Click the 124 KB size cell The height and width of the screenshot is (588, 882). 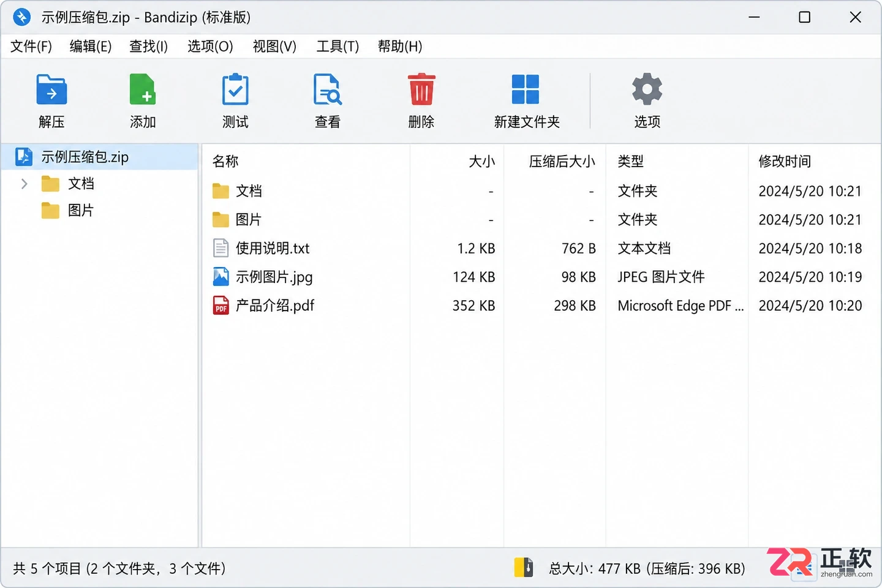pyautogui.click(x=474, y=277)
